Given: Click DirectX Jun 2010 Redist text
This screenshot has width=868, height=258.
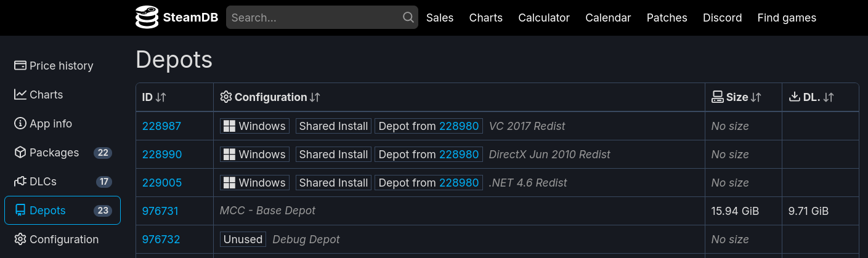Looking at the screenshot, I should (550, 154).
